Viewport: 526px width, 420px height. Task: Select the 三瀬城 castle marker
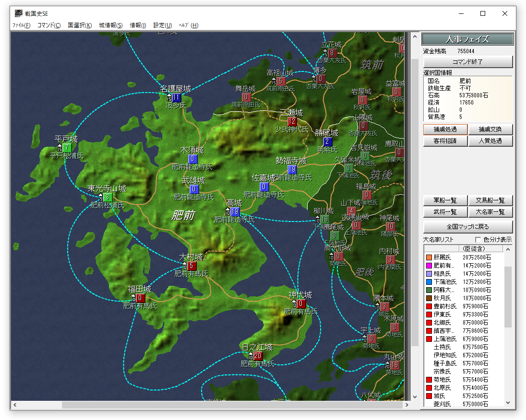pos(292,121)
